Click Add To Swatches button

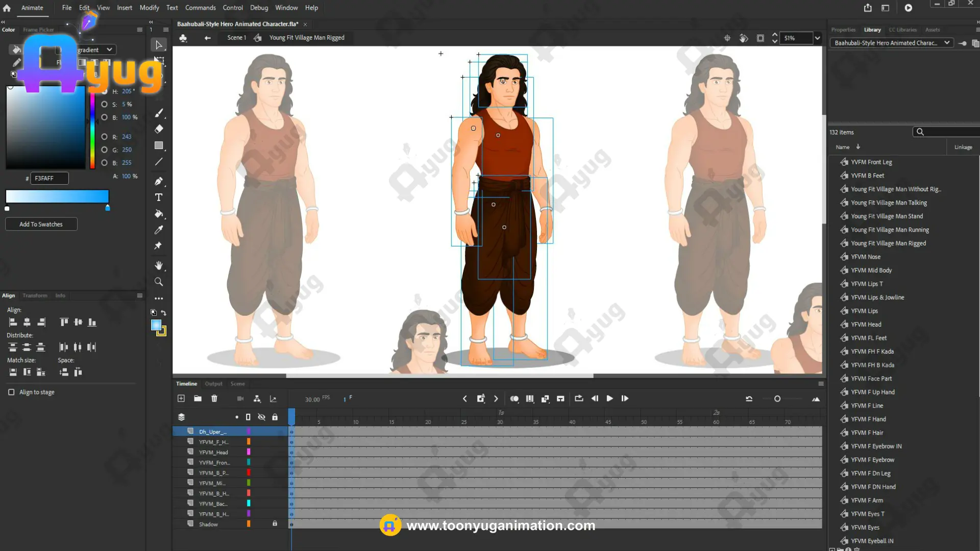pos(41,224)
